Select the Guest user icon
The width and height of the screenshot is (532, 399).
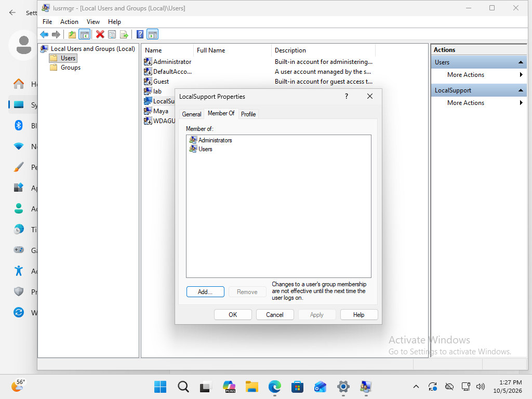point(148,81)
